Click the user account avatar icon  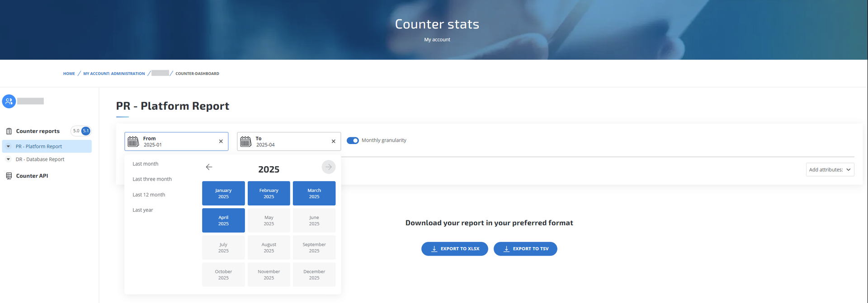point(9,101)
